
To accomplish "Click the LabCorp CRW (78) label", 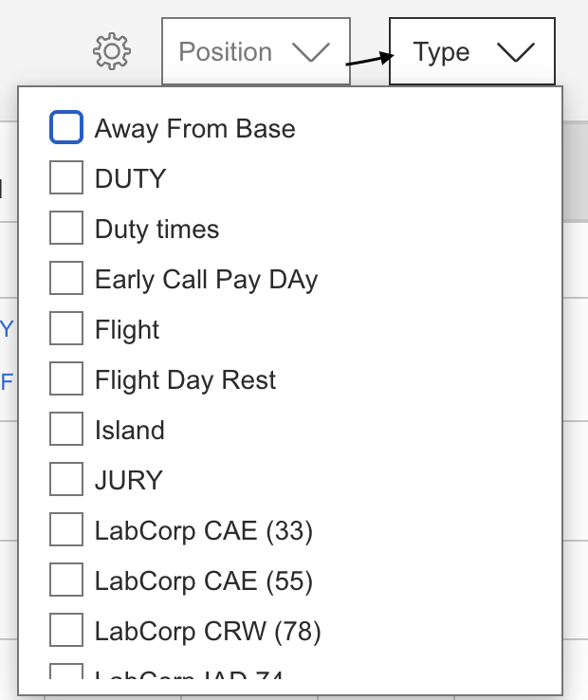I will point(208,631).
